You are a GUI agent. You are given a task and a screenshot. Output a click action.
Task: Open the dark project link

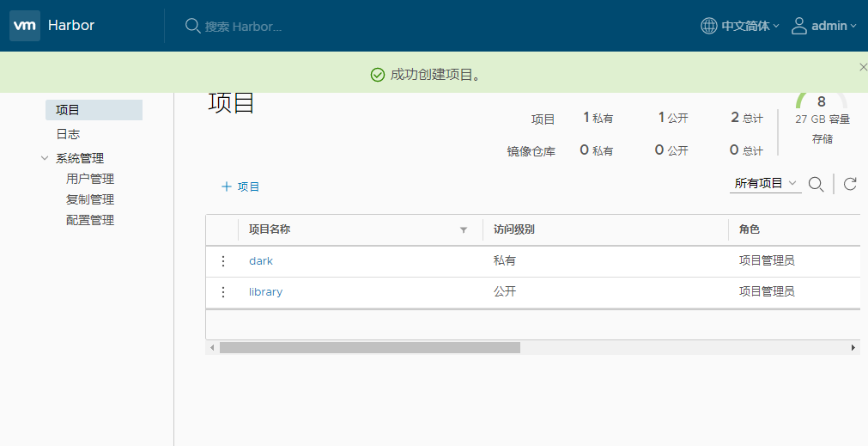pyautogui.click(x=261, y=261)
